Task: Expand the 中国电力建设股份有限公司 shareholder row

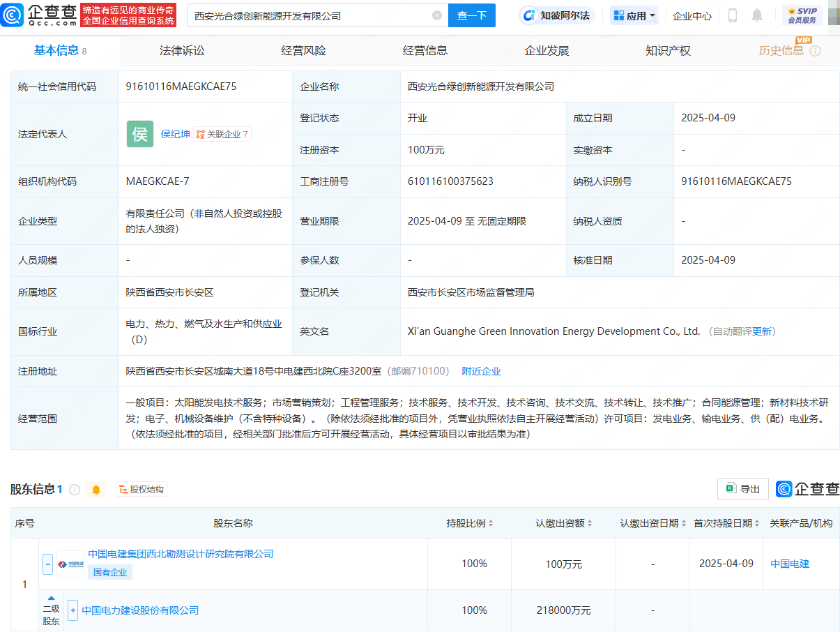Action: click(72, 610)
